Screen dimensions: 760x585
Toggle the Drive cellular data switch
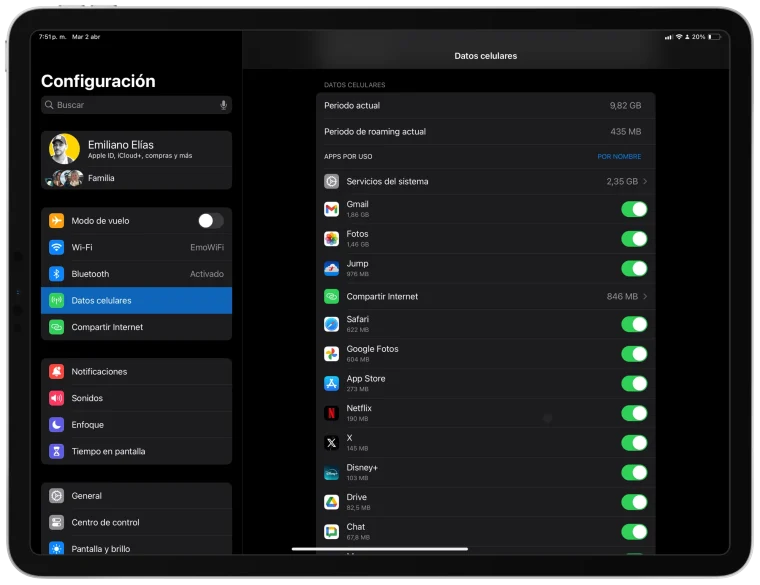click(634, 502)
